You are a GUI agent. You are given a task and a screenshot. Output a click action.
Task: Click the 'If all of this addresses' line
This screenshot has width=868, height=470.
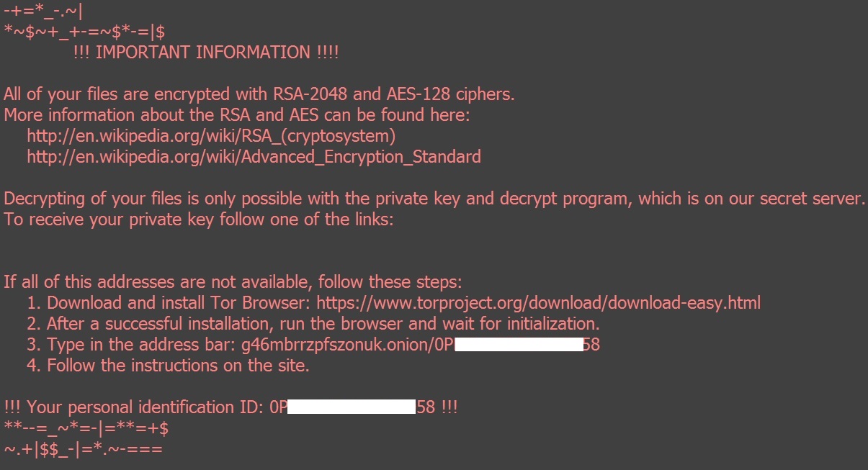tap(232, 281)
